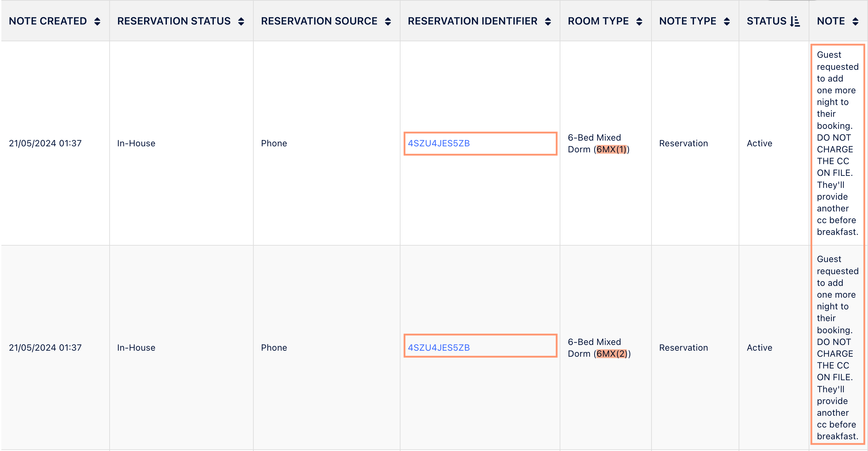
Task: Click the In-House status in the second row
Action: click(x=136, y=348)
